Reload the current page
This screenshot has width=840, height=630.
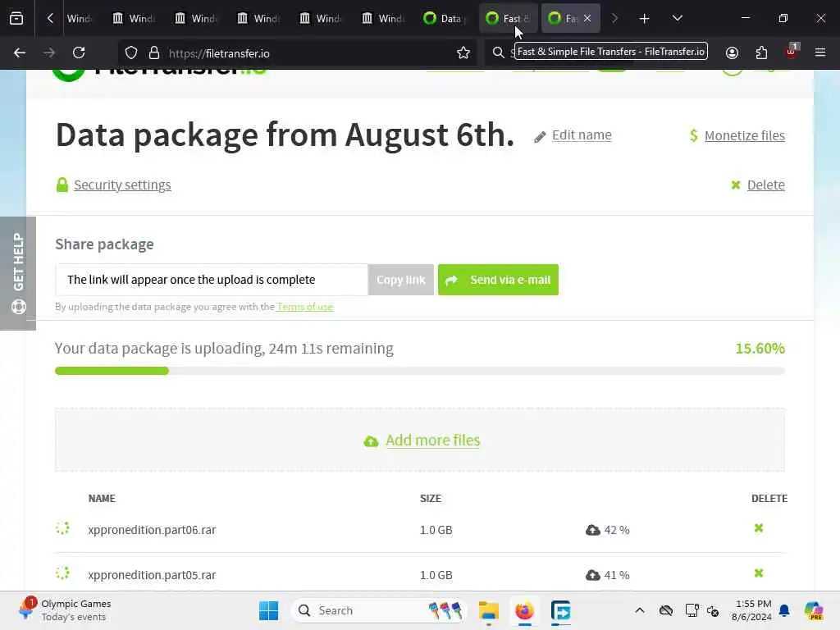tap(79, 52)
